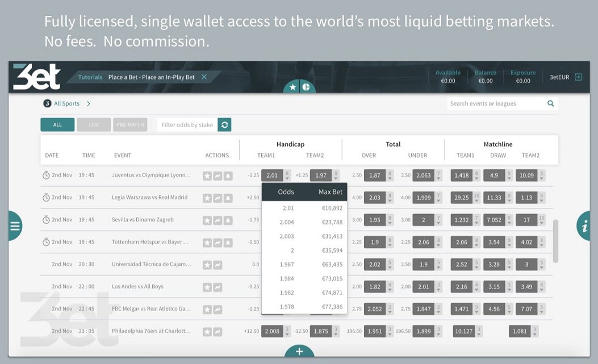Screen dimensions: 598x364
Task: Select the ALL filter tab
Action: (57, 125)
